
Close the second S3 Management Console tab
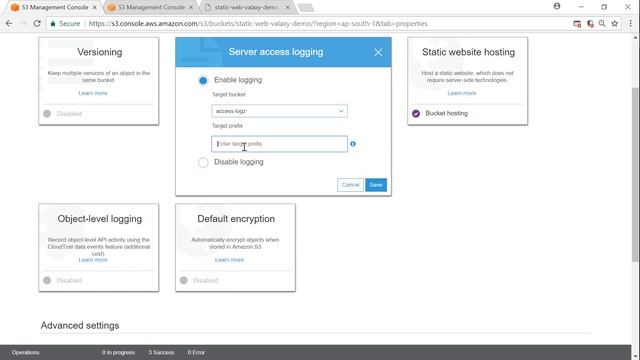click(191, 7)
